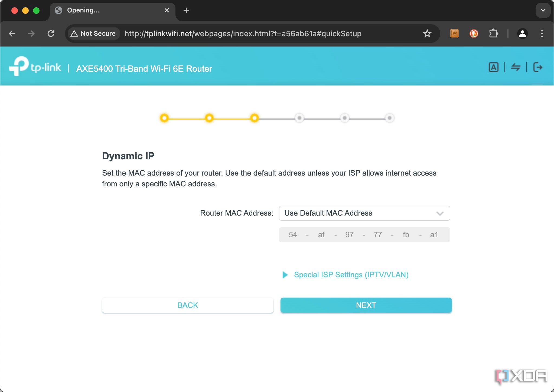Click the browser extensions icon
The image size is (554, 392).
(x=494, y=34)
